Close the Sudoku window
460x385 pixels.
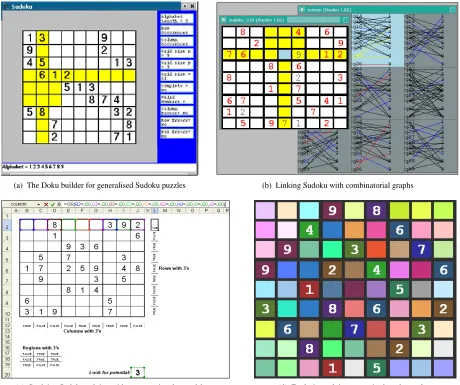[192, 6]
